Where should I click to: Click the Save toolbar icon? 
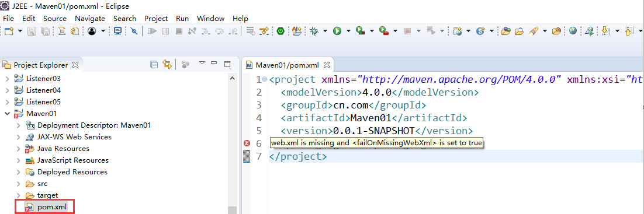click(x=32, y=31)
